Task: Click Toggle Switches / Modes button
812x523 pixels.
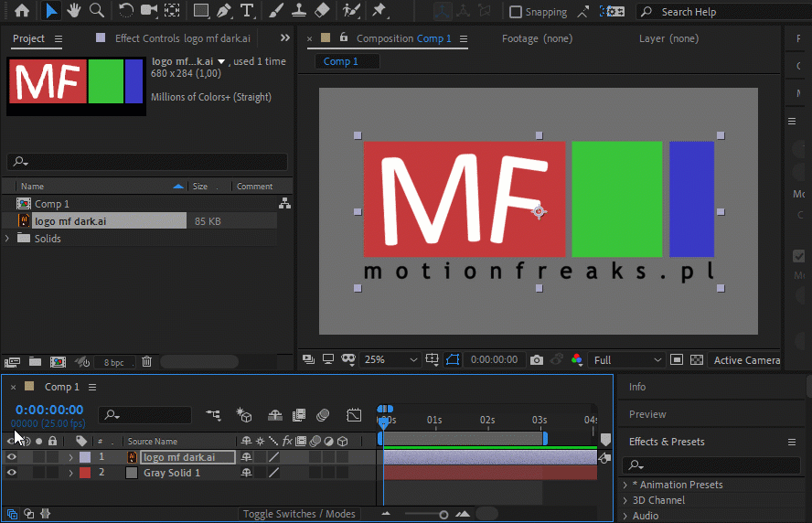Action: tap(299, 514)
